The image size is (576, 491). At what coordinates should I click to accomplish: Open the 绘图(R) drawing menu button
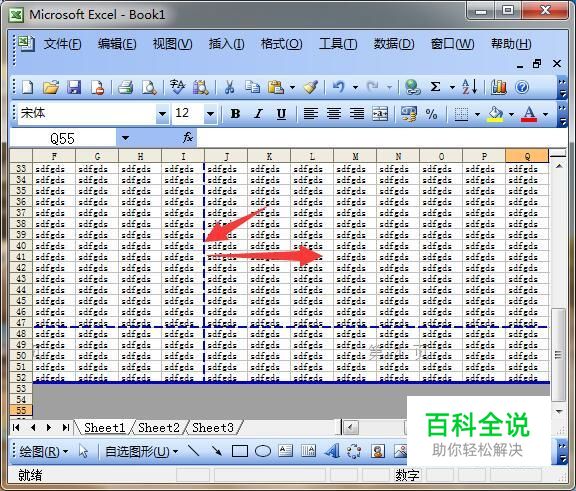[x=43, y=451]
